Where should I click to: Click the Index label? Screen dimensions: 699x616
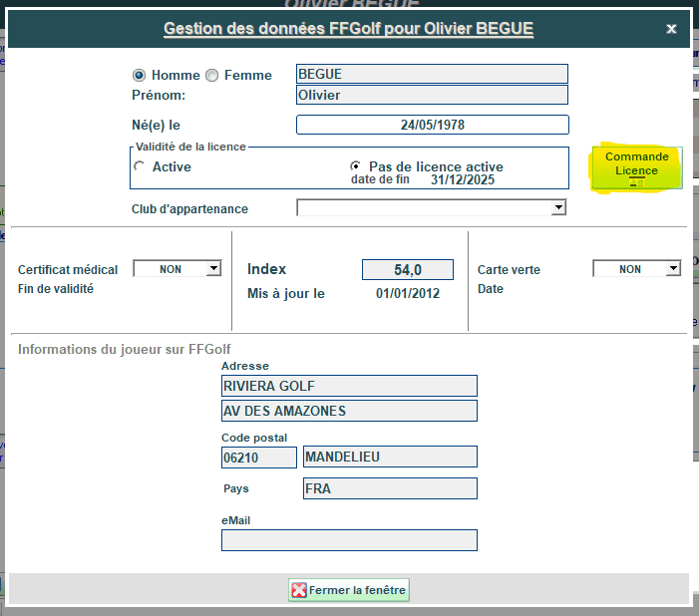266,269
